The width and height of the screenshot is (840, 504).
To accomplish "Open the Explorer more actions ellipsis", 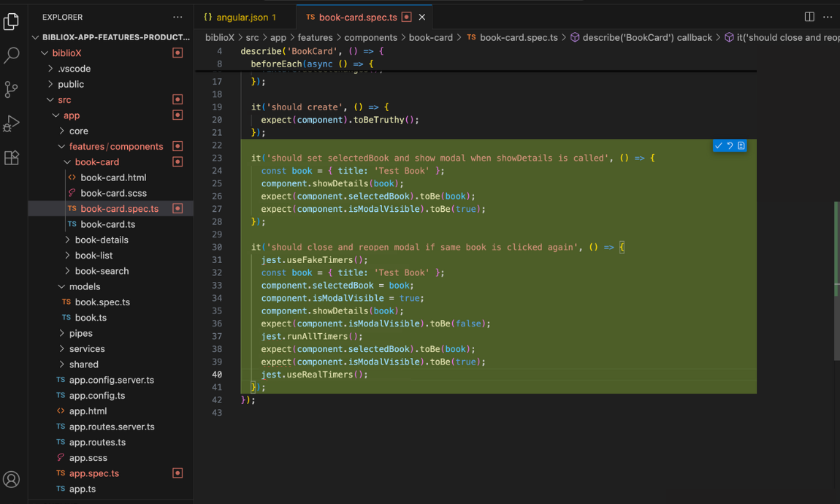I will [x=177, y=16].
